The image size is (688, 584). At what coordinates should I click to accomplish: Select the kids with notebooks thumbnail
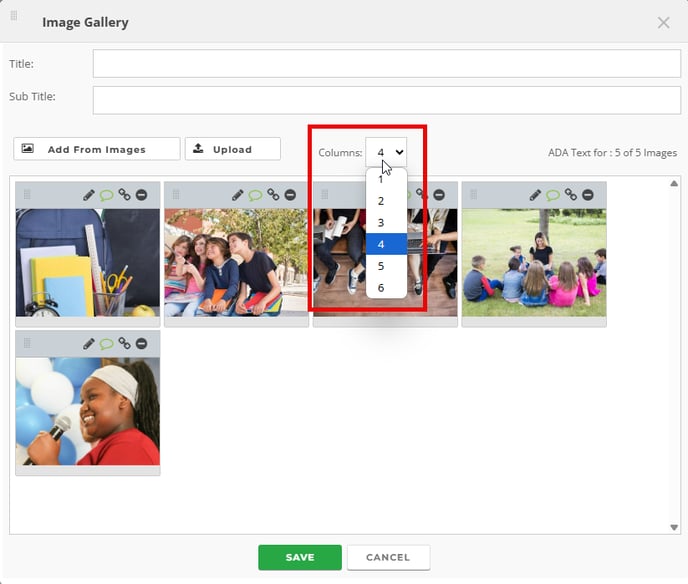[236, 262]
